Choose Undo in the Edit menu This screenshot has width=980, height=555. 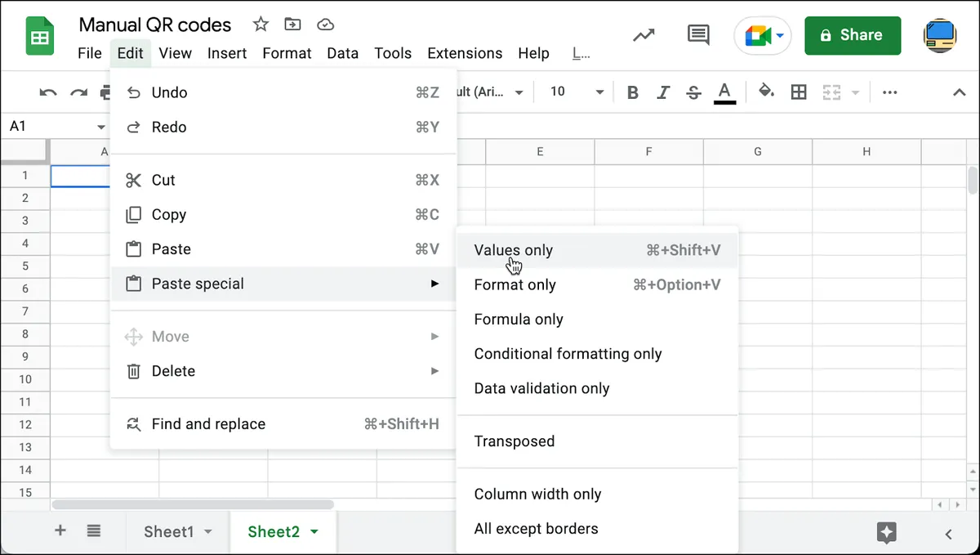pos(283,92)
